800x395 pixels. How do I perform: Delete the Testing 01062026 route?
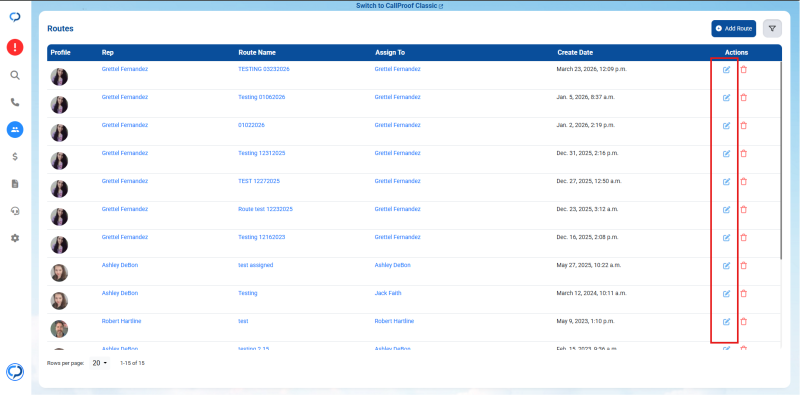point(743,97)
